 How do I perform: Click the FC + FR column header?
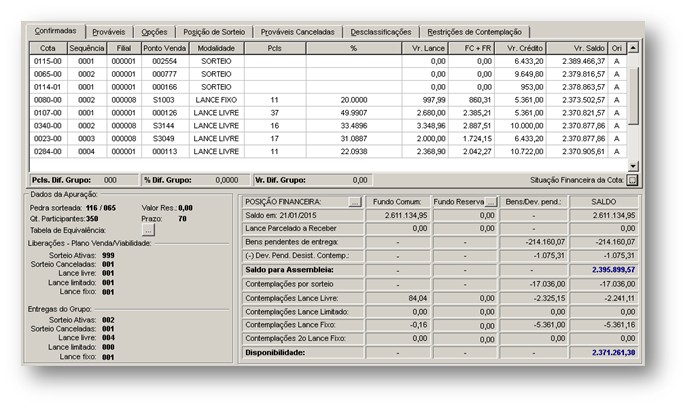tap(471, 48)
